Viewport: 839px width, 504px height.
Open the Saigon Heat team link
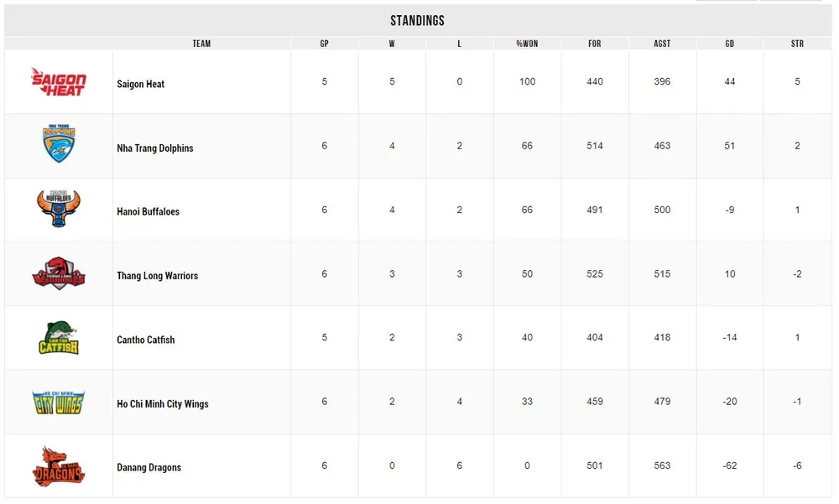coord(141,84)
